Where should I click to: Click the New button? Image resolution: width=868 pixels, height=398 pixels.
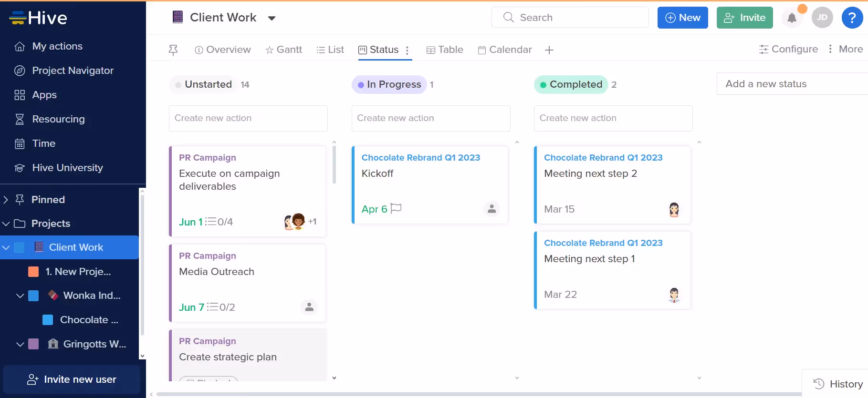tap(683, 18)
